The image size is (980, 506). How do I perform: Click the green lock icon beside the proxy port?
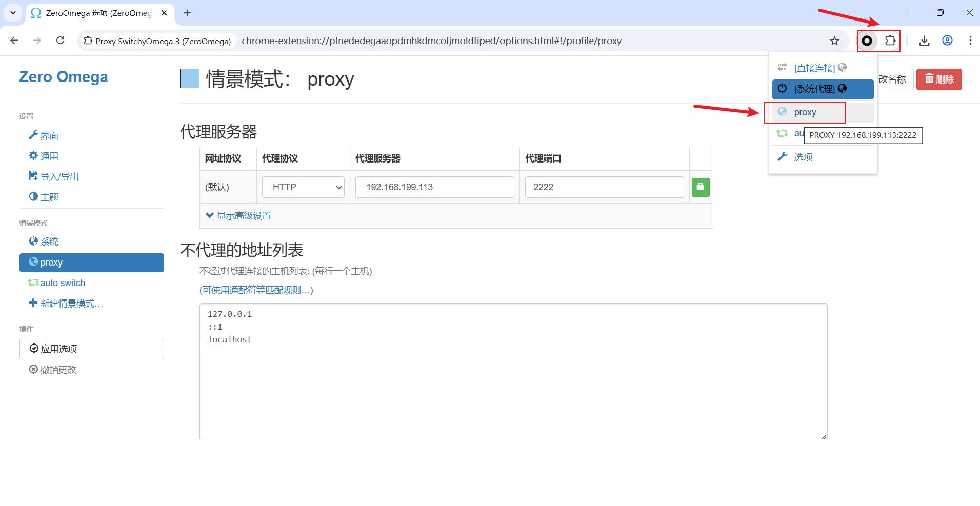point(701,187)
